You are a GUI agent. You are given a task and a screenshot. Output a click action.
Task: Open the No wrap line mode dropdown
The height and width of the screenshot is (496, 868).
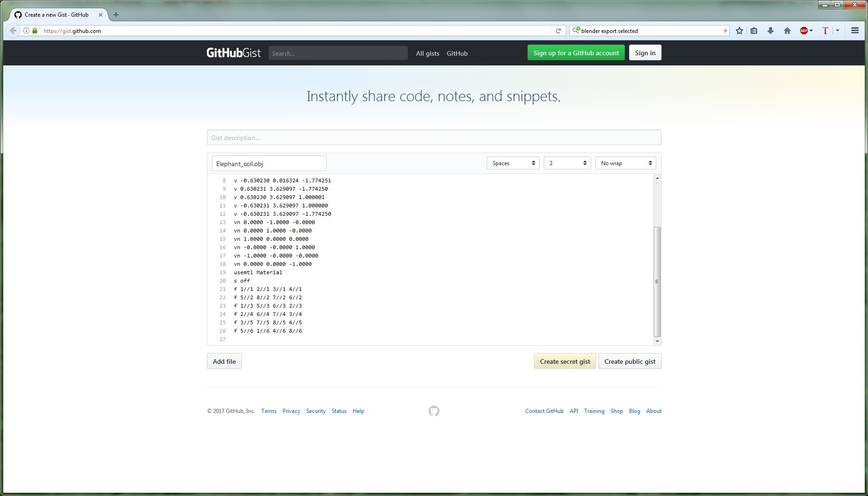pos(625,163)
